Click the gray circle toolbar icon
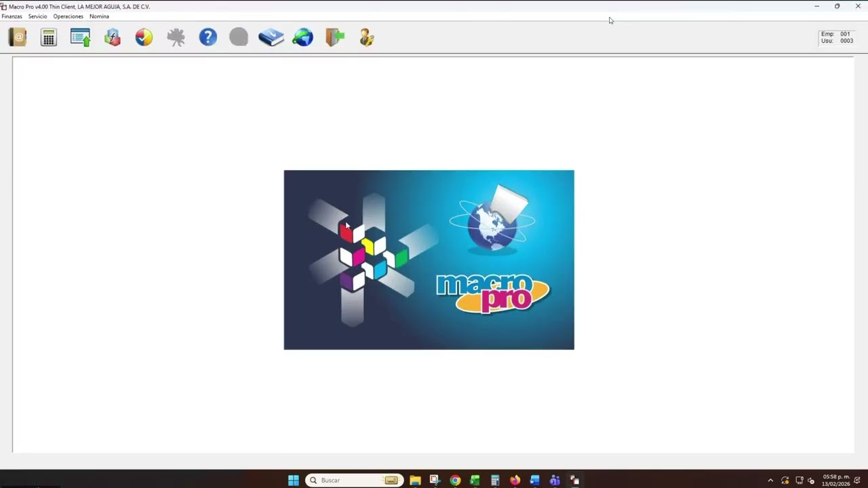This screenshot has height=488, width=868. coord(239,37)
